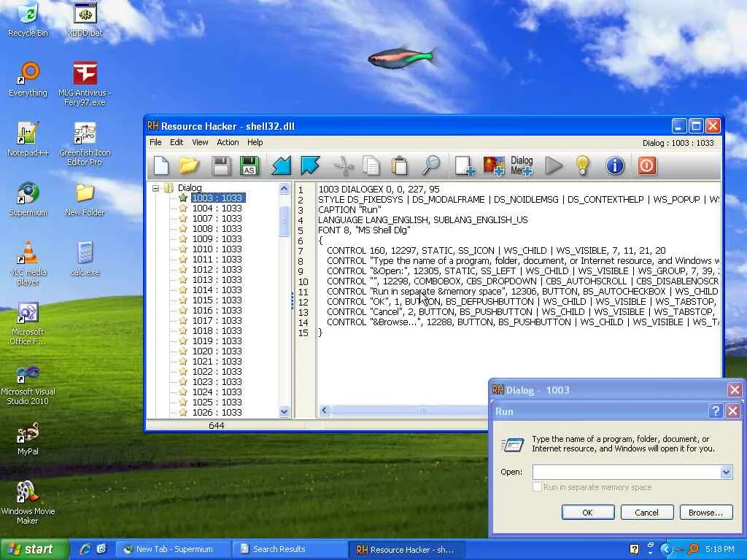Click the Paste clipboard toolbar icon
747x560 pixels.
[x=400, y=166]
